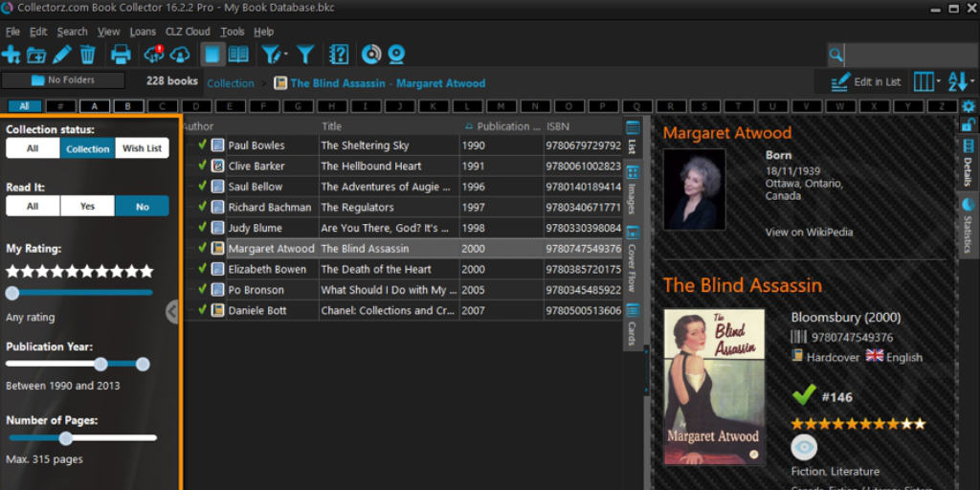The height and width of the screenshot is (490, 980).
Task: Click the gear icon beside alphabet bar
Action: (x=969, y=106)
